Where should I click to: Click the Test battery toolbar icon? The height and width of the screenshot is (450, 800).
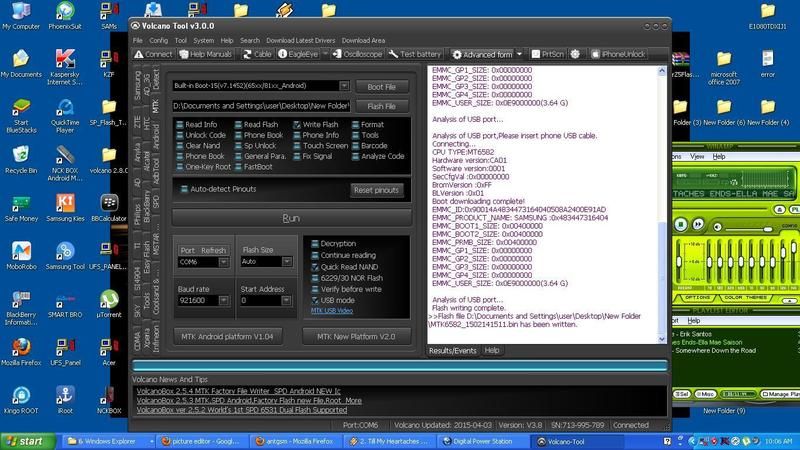pyautogui.click(x=415, y=54)
